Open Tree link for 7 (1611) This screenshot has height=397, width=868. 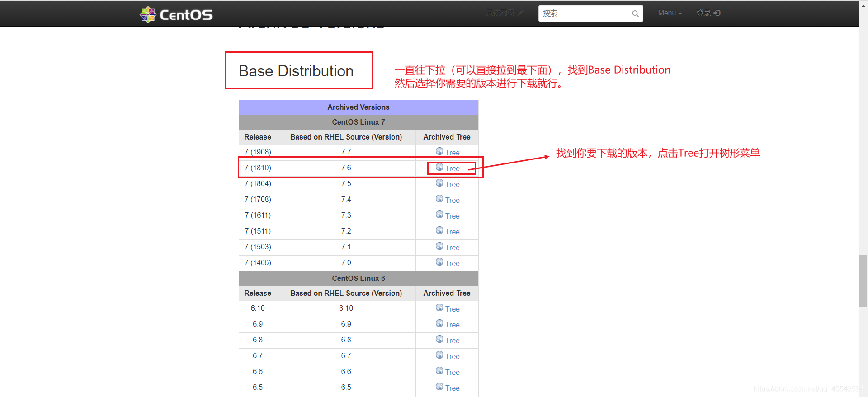pyautogui.click(x=452, y=216)
